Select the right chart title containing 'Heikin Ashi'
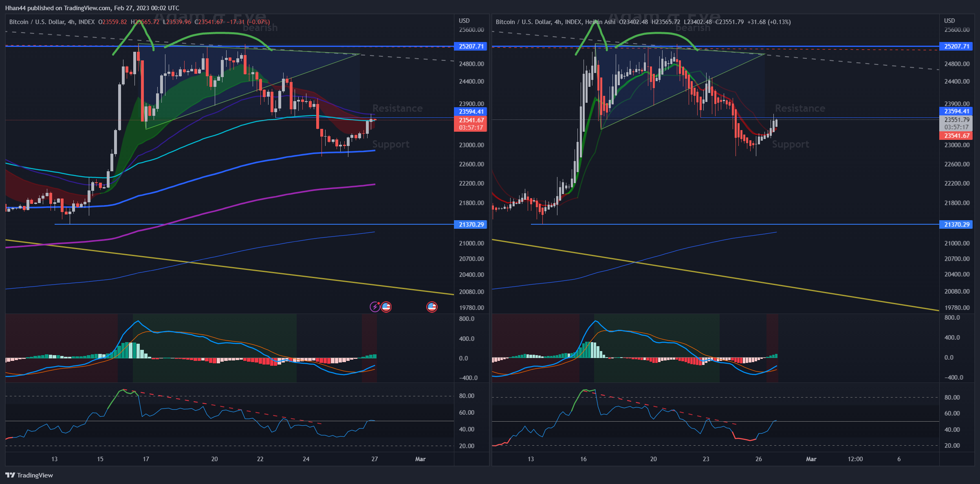Viewport: 980px width, 484px height. (555, 22)
